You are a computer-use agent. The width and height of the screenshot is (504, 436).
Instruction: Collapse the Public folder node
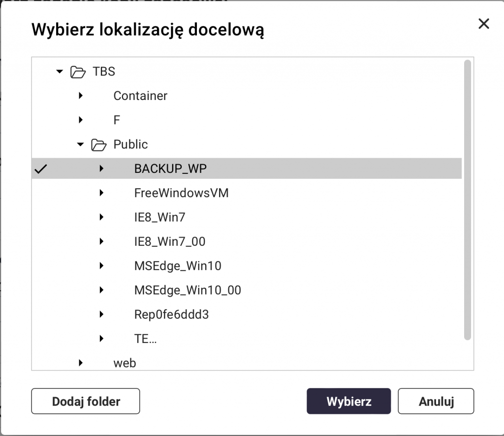click(81, 145)
